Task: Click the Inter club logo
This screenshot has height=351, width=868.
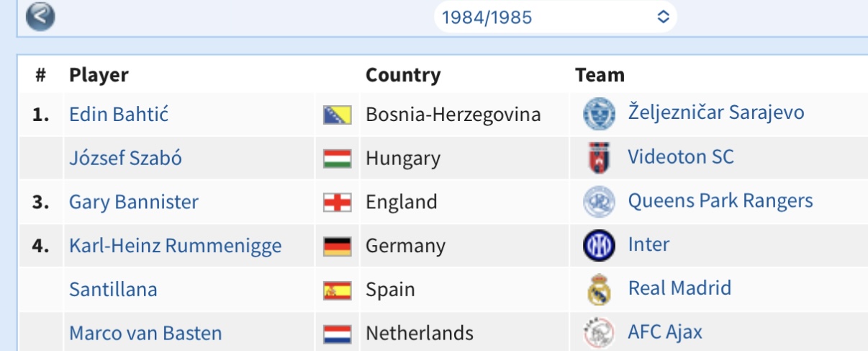Action: [x=599, y=246]
